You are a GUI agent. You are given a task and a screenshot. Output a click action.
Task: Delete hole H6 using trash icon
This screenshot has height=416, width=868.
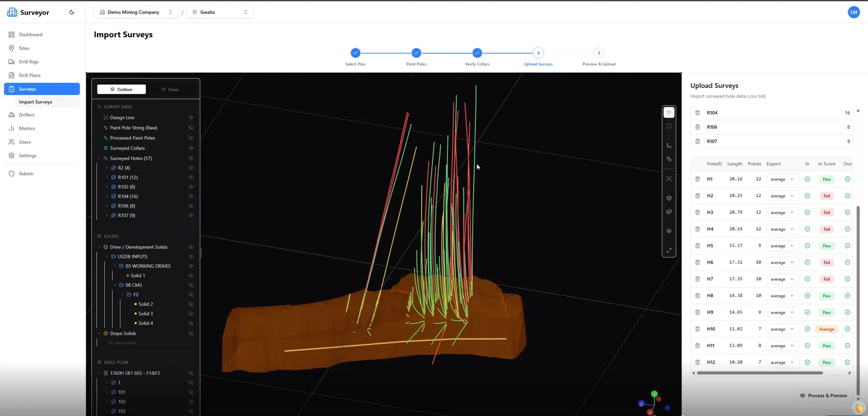tap(698, 262)
